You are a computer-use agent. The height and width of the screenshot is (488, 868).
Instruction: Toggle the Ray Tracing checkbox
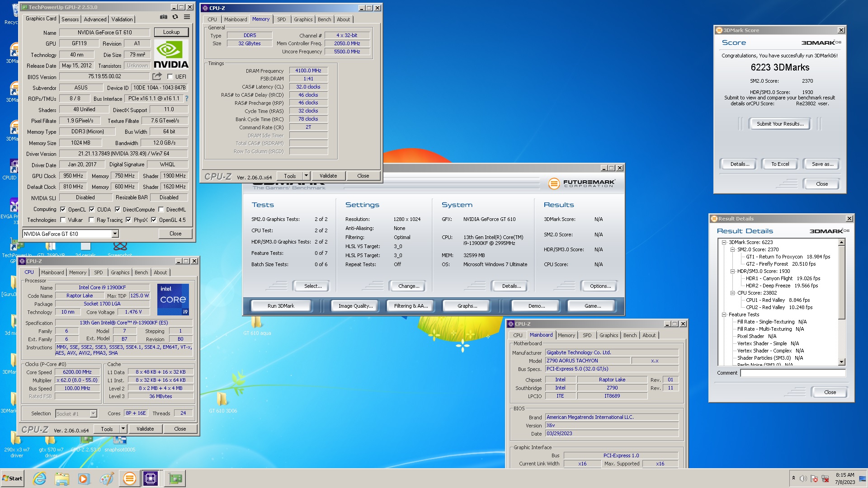91,220
